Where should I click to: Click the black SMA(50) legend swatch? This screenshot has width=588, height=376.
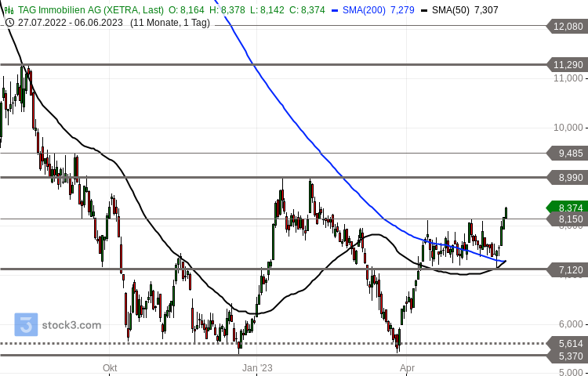point(424,10)
